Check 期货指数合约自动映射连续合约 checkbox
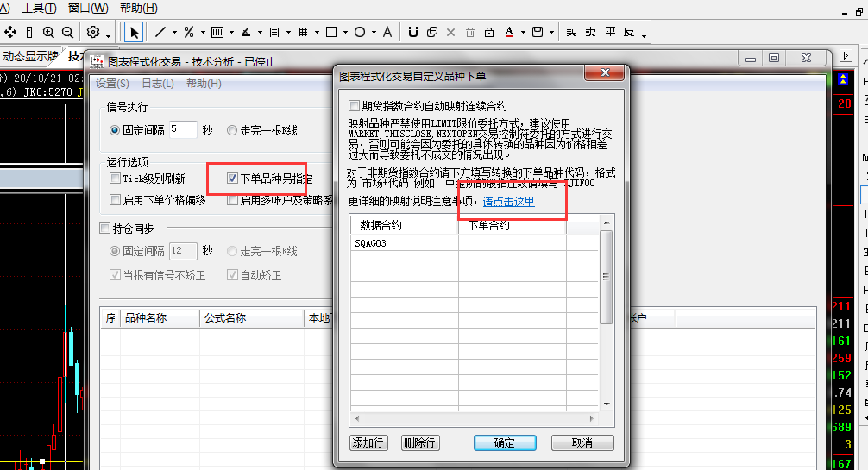Screen dimensions: 868x470 (x=355, y=105)
